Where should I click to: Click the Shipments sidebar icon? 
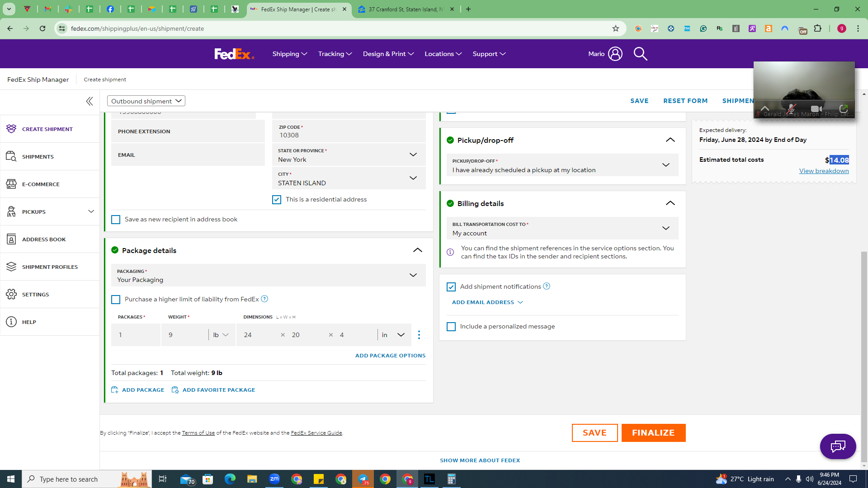(11, 156)
